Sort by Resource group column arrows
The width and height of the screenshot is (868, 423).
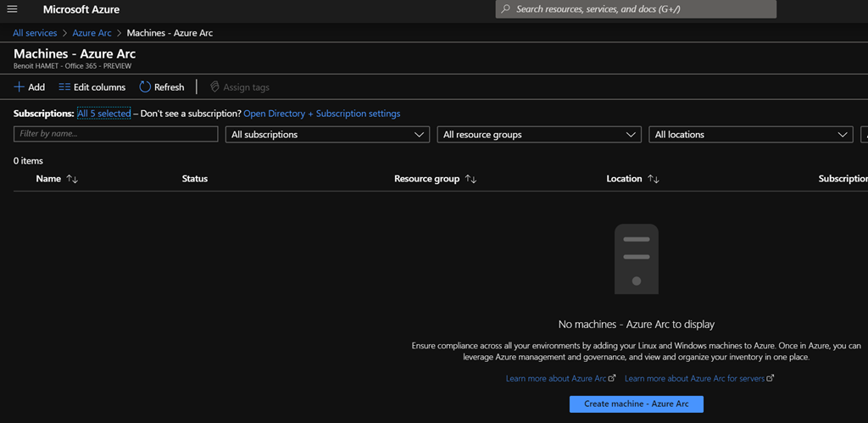pyautogui.click(x=470, y=179)
